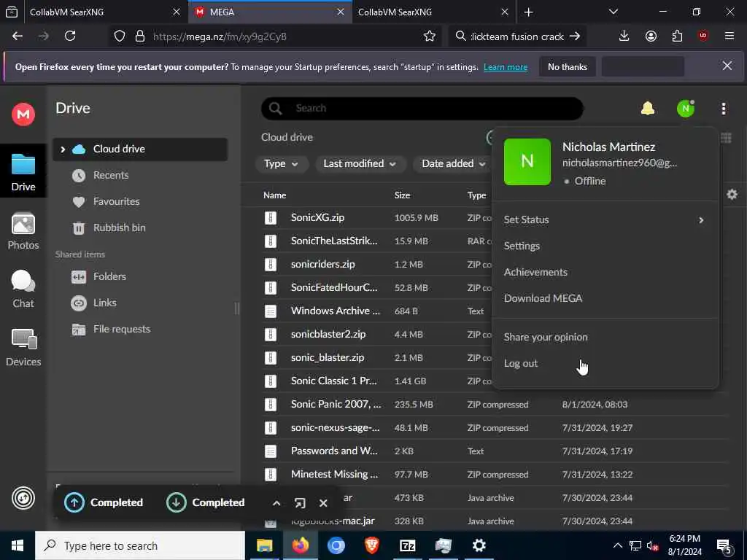Open the Chat section
747x560 pixels.
[23, 289]
